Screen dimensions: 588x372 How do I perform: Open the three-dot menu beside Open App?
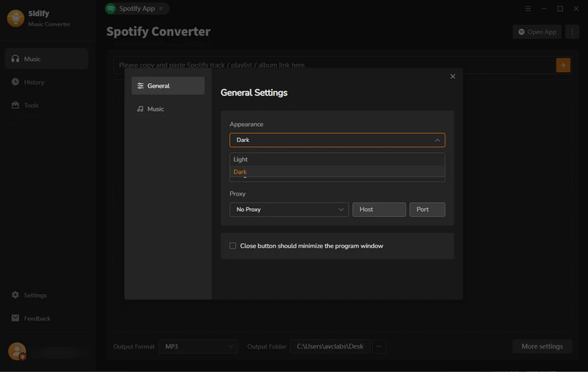coord(572,32)
